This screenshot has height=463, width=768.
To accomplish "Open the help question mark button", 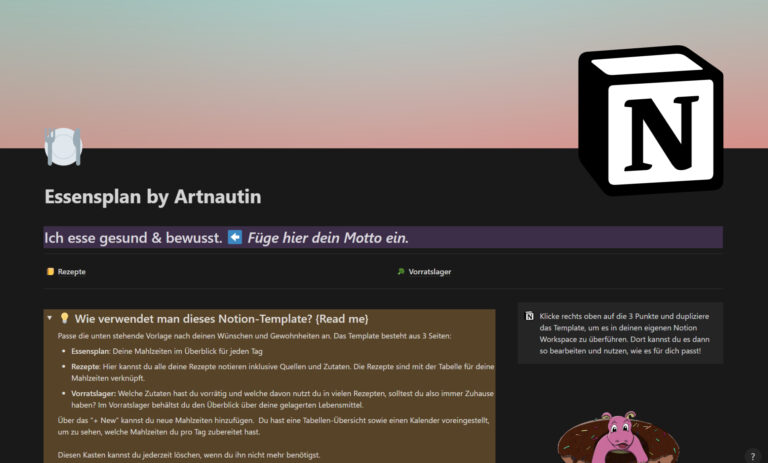I will click(752, 456).
